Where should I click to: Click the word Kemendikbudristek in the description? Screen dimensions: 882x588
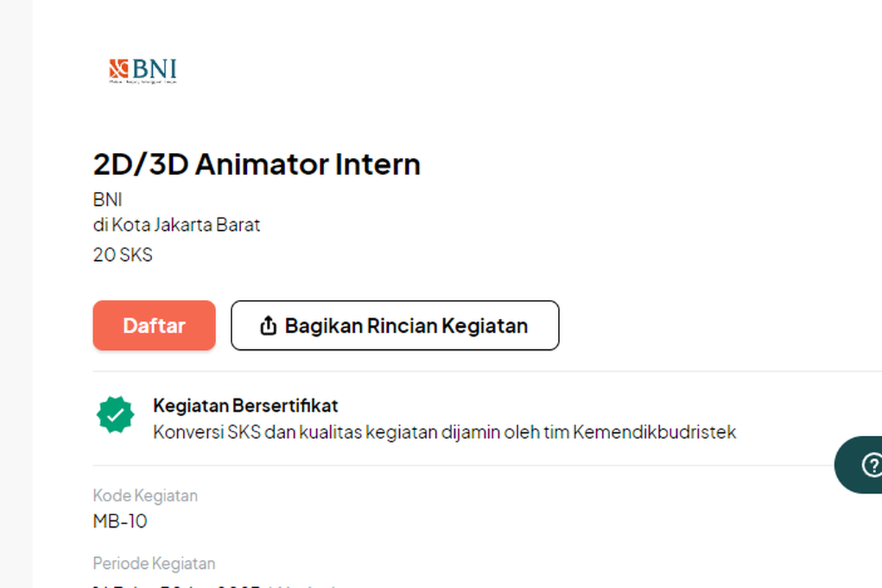654,432
